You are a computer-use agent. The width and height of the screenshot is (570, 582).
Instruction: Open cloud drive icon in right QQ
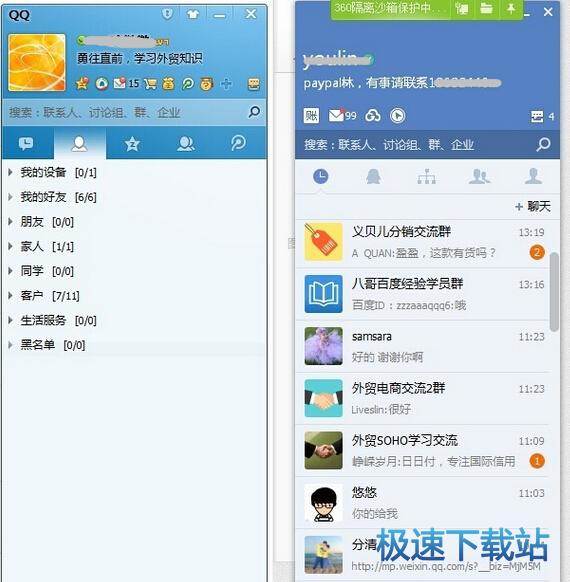pyautogui.click(x=373, y=116)
